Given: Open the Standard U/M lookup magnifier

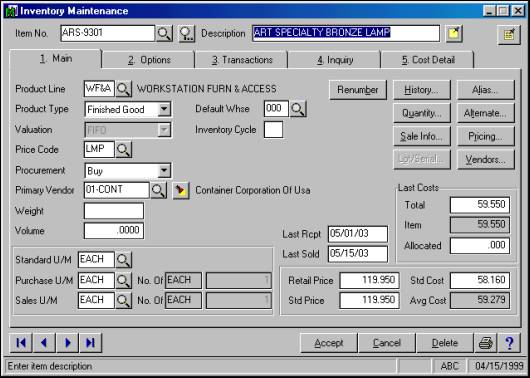Looking at the screenshot, I should pyautogui.click(x=124, y=260).
